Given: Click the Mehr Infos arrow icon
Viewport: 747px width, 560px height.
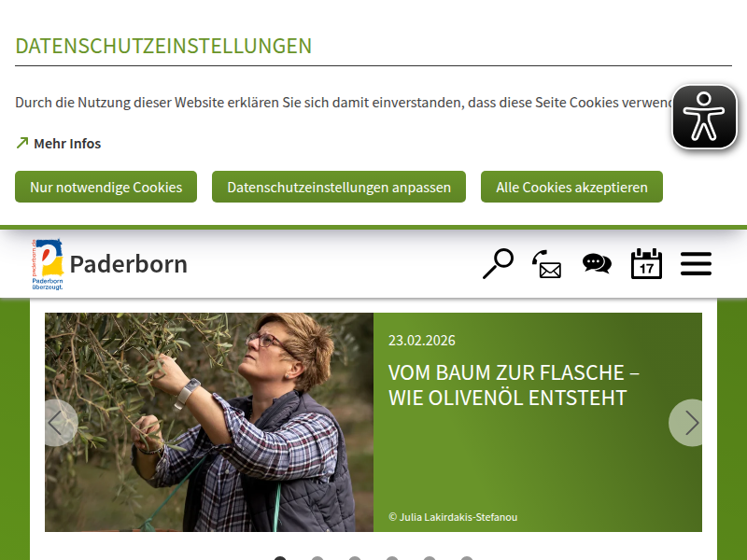Looking at the screenshot, I should [x=22, y=143].
